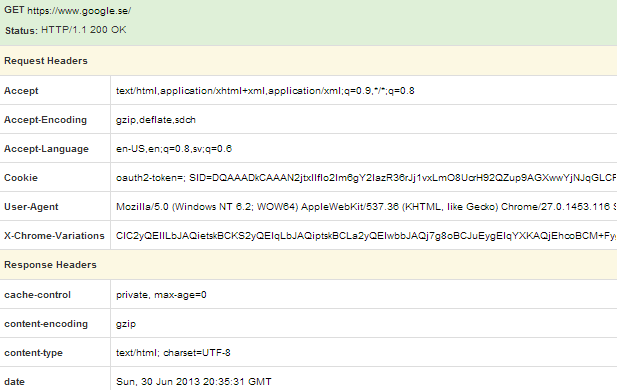Select the content-encoding header name

pyautogui.click(x=46, y=324)
